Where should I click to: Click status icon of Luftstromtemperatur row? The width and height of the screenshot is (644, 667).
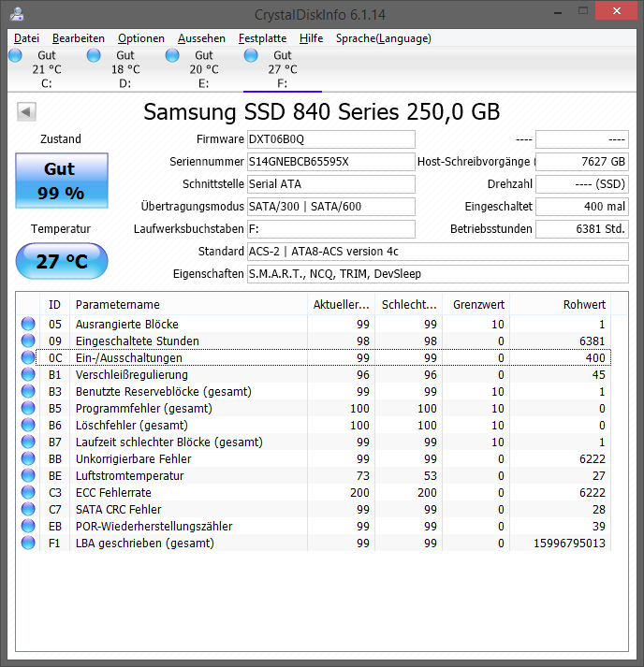click(x=28, y=475)
